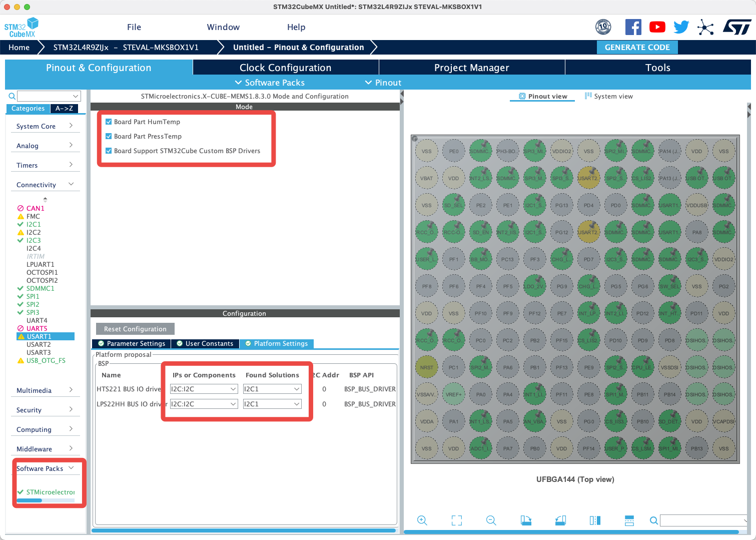Viewport: 756px width, 540px height.
Task: Switch to the Tools tab
Action: tap(658, 68)
